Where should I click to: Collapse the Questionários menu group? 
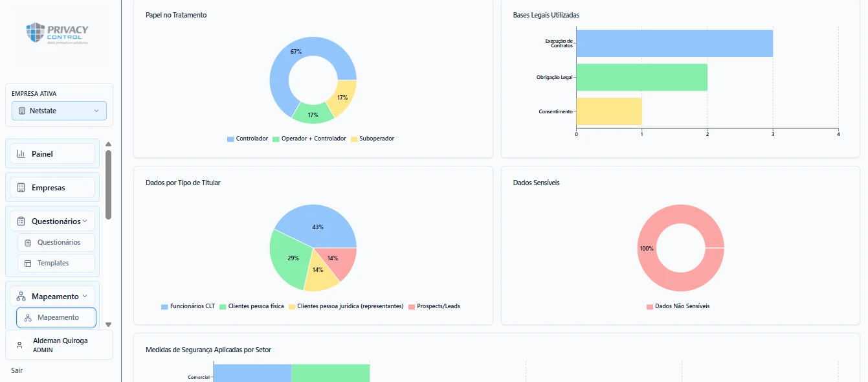pyautogui.click(x=52, y=221)
